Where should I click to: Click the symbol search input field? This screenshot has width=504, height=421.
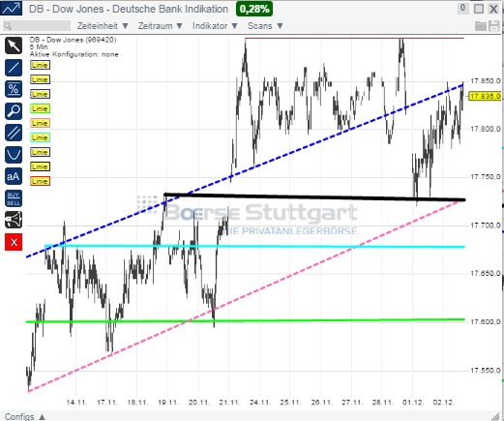pyautogui.click(x=37, y=26)
